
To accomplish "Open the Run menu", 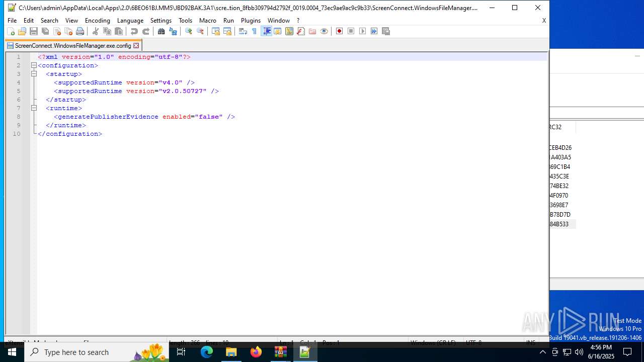I will (229, 21).
